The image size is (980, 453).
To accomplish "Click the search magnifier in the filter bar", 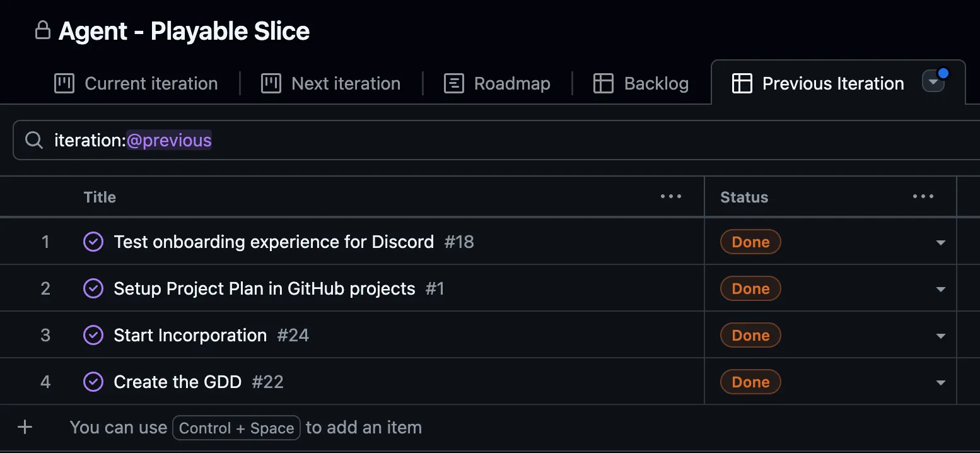I will tap(33, 139).
